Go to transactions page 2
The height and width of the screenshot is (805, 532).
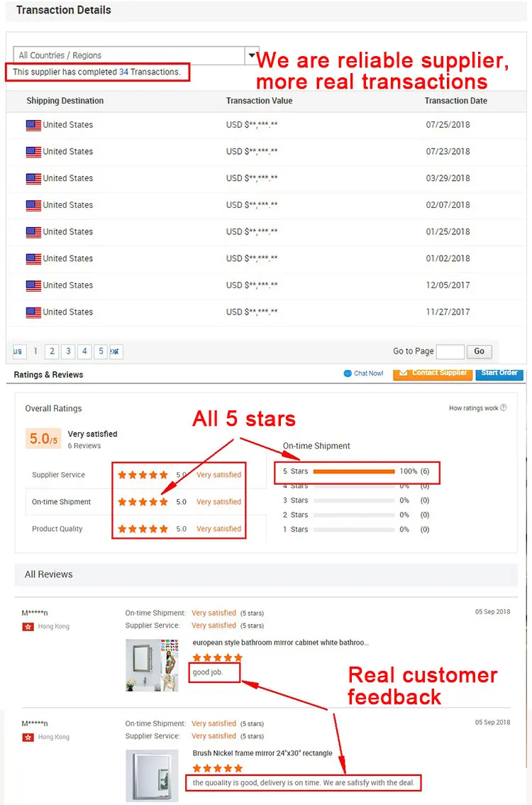click(x=52, y=351)
